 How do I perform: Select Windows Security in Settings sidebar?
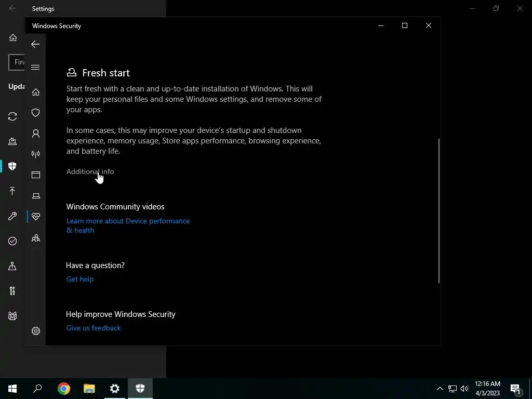(12, 166)
